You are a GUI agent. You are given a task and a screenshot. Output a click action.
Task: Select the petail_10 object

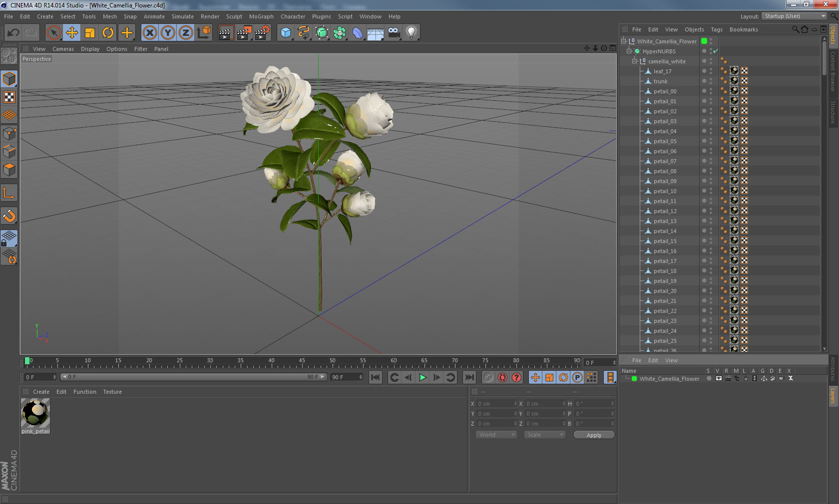665,191
